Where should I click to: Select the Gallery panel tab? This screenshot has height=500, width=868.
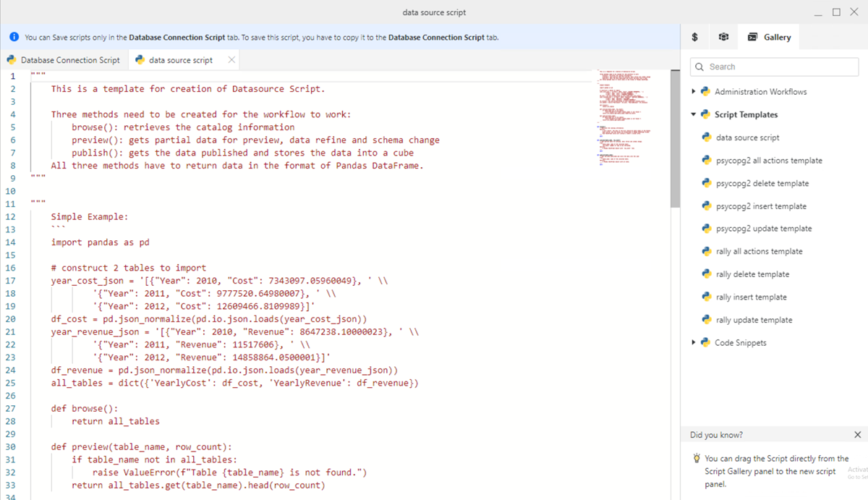pyautogui.click(x=770, y=37)
